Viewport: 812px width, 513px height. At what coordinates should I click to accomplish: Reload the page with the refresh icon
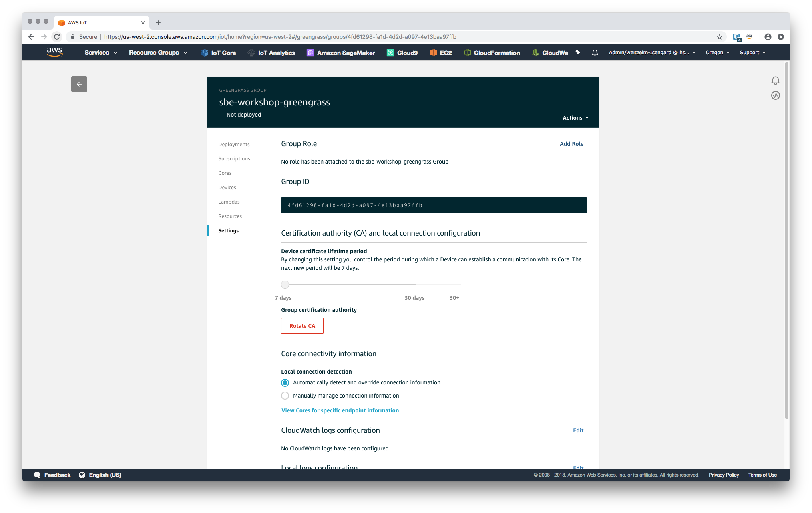coord(57,37)
